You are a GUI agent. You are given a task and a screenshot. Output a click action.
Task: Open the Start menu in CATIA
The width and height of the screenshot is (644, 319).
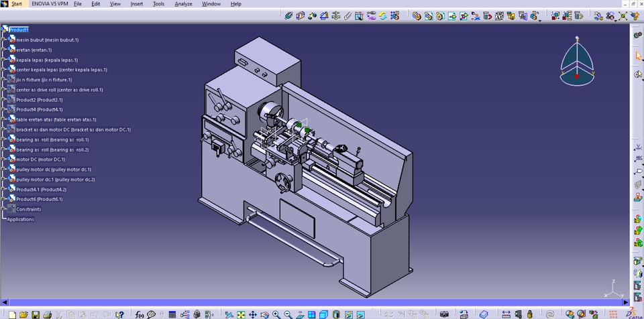(x=16, y=4)
